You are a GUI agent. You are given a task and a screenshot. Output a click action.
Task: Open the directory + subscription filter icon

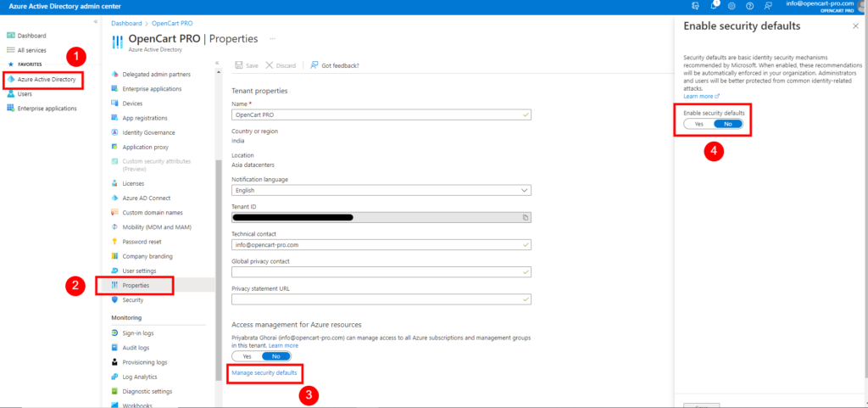(695, 6)
